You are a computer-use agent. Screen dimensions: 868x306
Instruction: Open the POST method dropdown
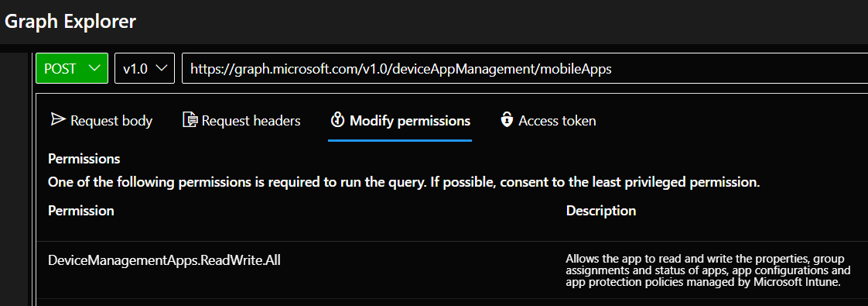[x=72, y=68]
